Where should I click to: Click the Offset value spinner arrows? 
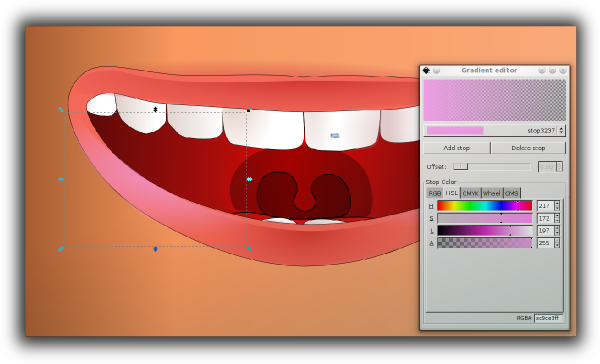tap(559, 167)
